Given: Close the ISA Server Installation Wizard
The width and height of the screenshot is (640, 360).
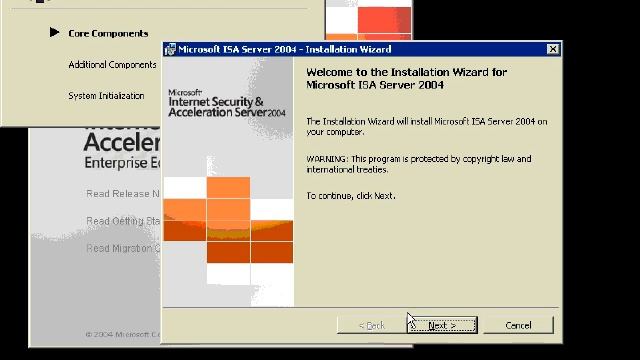Looking at the screenshot, I should tap(553, 49).
